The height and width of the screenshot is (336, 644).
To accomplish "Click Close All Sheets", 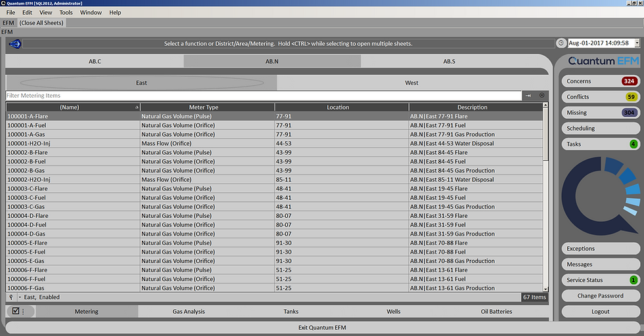I will coord(41,23).
